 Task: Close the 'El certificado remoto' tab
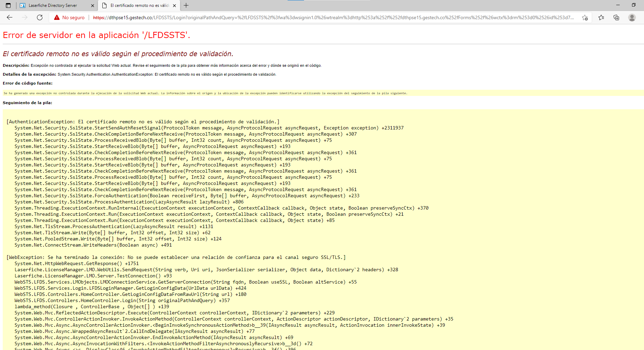coord(174,5)
